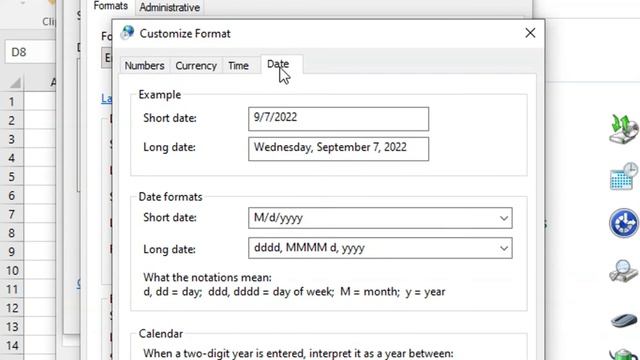Select Excel row 12 header
This screenshot has width=640, height=360.
pos(12,308)
